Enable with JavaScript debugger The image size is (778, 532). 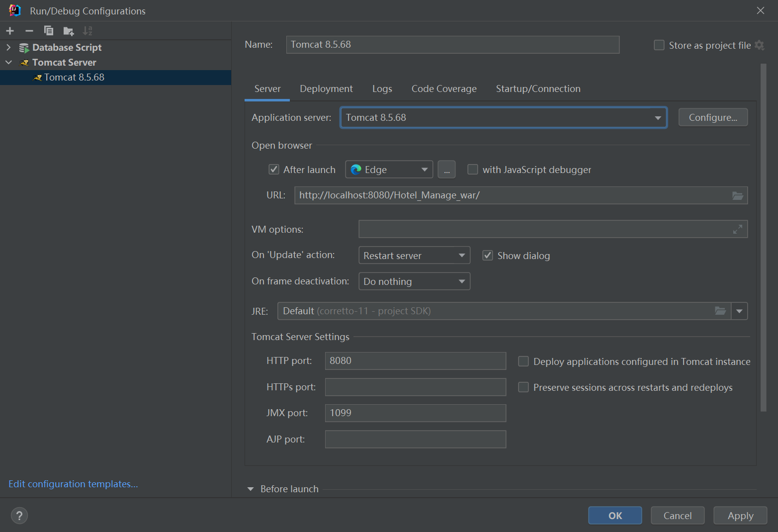473,170
